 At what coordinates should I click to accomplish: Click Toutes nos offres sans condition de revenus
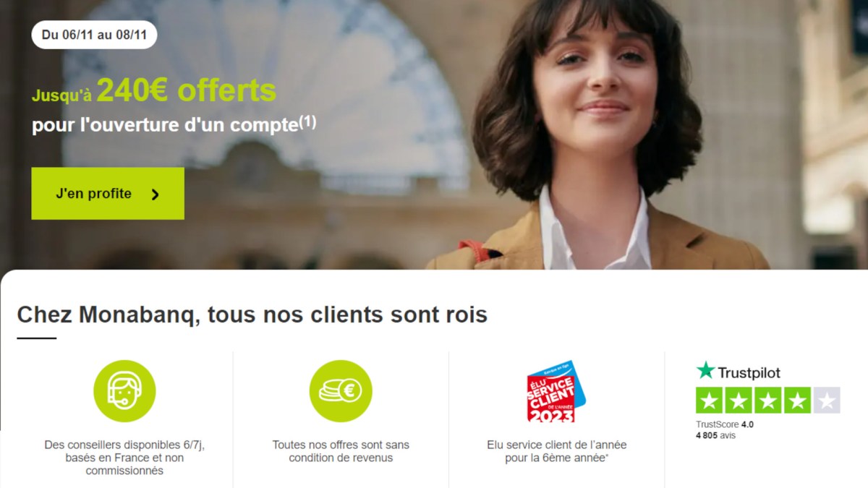point(341,451)
